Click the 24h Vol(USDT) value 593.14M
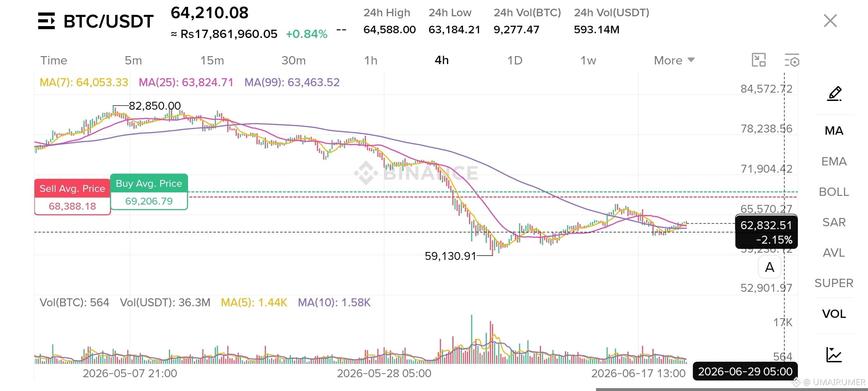The width and height of the screenshot is (868, 391). (x=596, y=30)
